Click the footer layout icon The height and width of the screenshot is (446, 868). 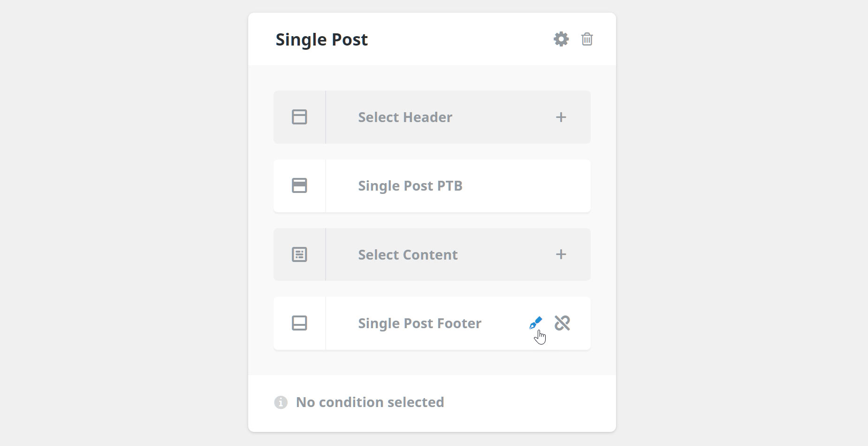(x=299, y=323)
